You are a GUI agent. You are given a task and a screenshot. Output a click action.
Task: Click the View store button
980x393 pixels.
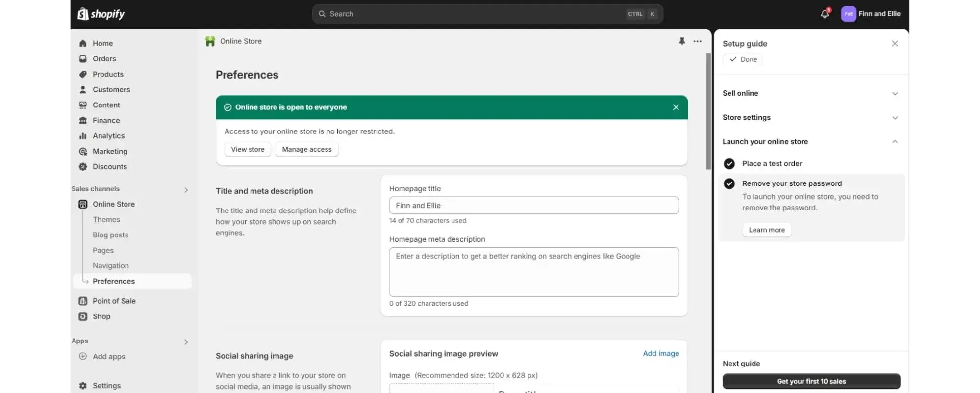(x=248, y=149)
